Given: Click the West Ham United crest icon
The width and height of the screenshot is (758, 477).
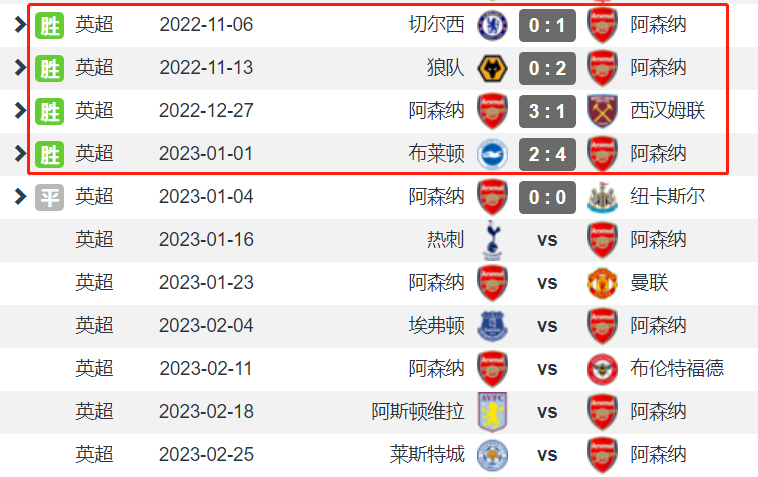Looking at the screenshot, I should [x=602, y=110].
